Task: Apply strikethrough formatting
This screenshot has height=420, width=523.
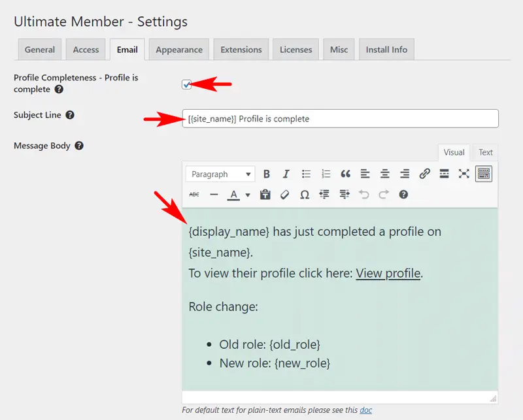Action: point(194,195)
